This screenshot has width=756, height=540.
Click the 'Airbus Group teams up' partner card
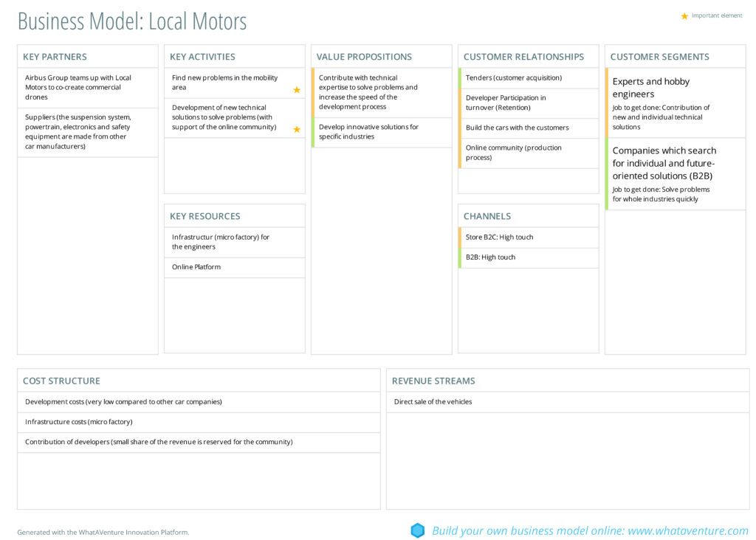tap(88, 88)
